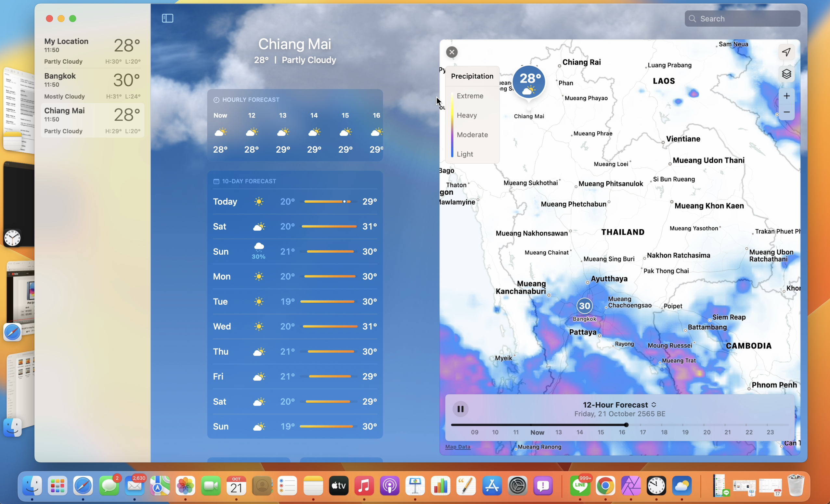Close the precipitation map overlay
Viewport: 830px width, 504px height.
[x=452, y=52]
